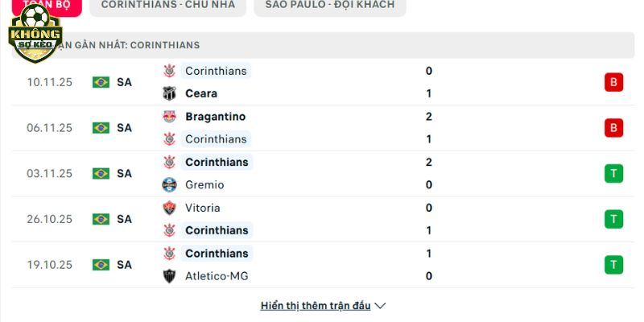Click green T badge for Gremio match

[x=614, y=173]
